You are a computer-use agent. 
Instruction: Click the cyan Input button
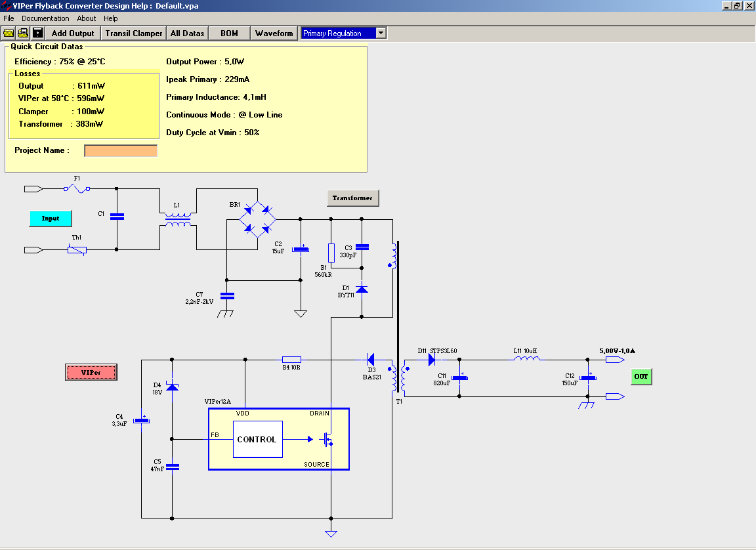(x=51, y=219)
